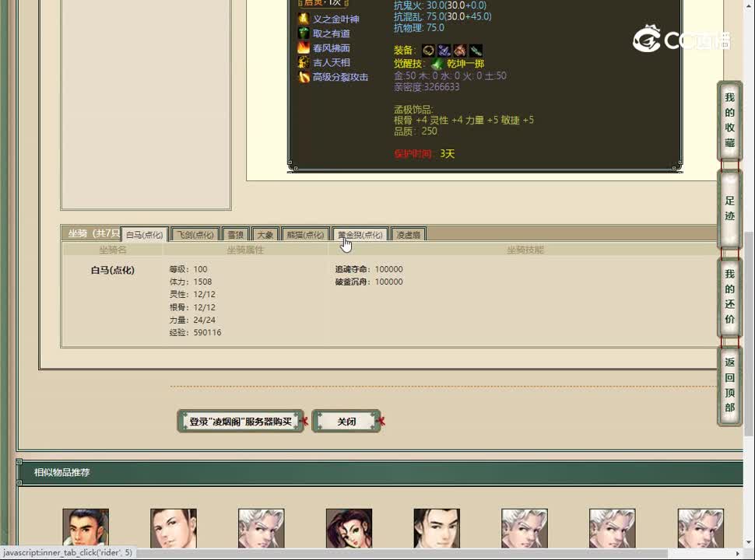This screenshot has width=755, height=560.
Task: Click 登录"凌烟阁"服务器购买 button
Action: pyautogui.click(x=241, y=422)
